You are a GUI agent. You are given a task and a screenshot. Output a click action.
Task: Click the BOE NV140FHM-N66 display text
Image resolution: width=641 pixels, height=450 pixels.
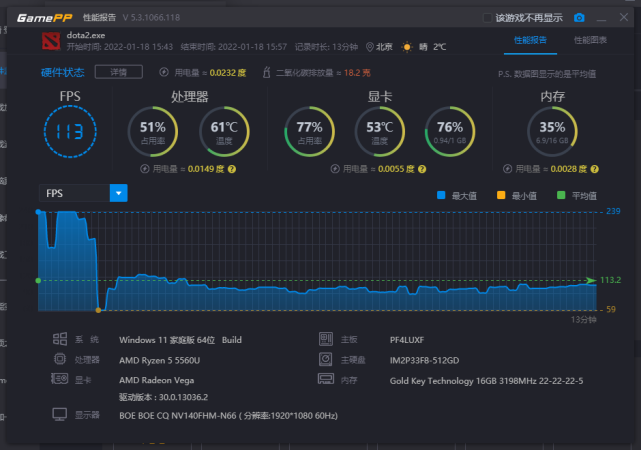pyautogui.click(x=229, y=416)
